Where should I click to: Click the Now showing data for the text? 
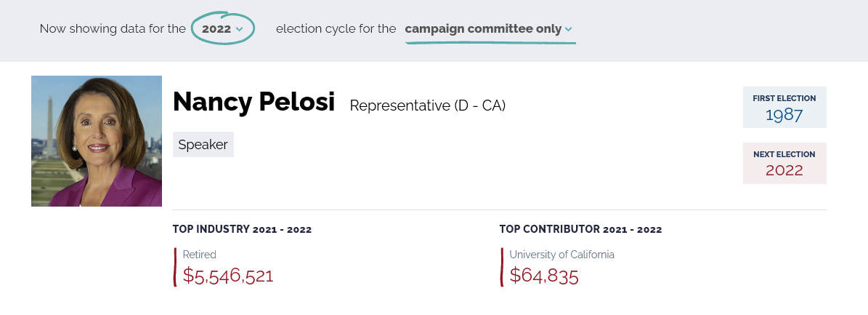113,29
